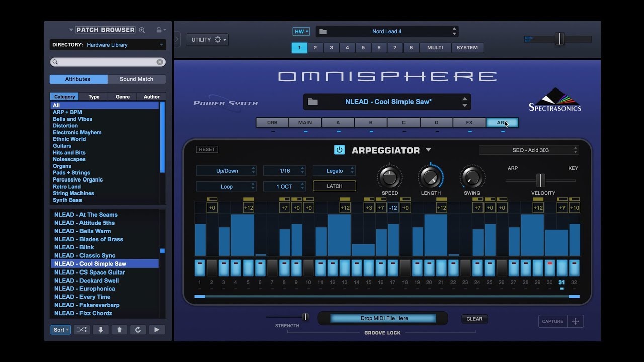Toggle arpeggiator step 7 button

point(272,267)
